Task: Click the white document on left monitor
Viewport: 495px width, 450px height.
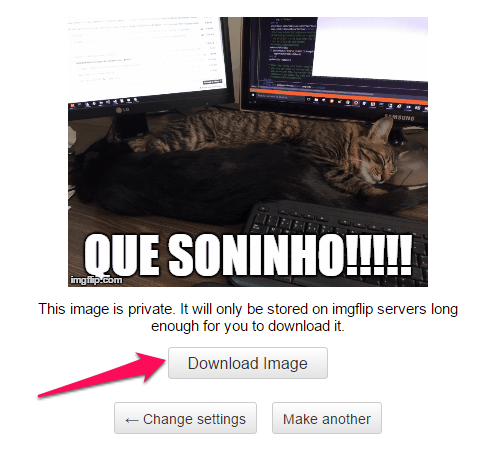Action: click(x=147, y=55)
